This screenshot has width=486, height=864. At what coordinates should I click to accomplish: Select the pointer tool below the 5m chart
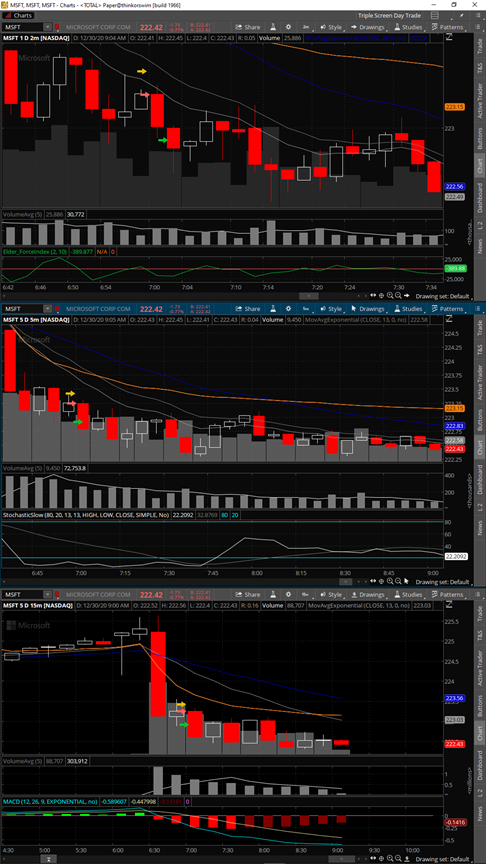click(407, 581)
